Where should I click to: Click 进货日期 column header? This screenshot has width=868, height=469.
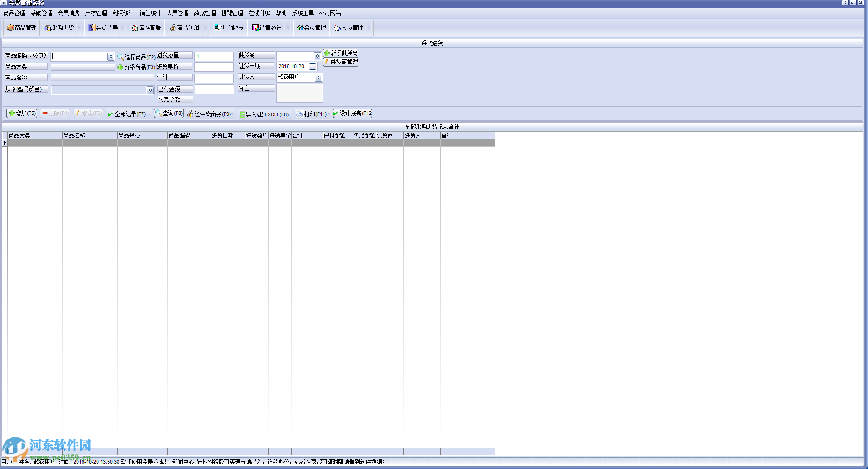(x=228, y=135)
